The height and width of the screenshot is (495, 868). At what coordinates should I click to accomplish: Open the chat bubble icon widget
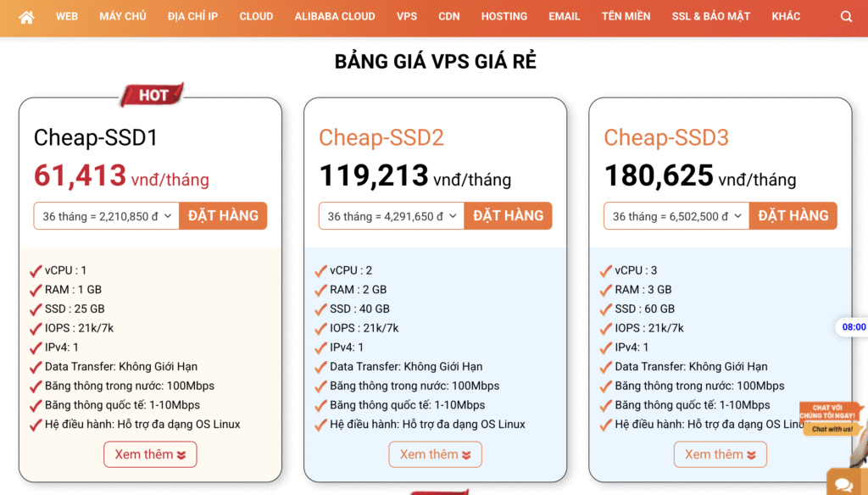(843, 483)
